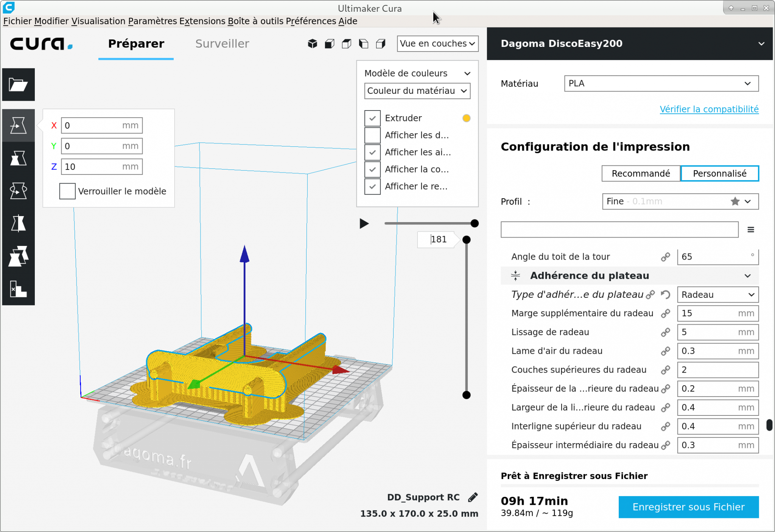Click the horizontal path slider handle

[475, 224]
